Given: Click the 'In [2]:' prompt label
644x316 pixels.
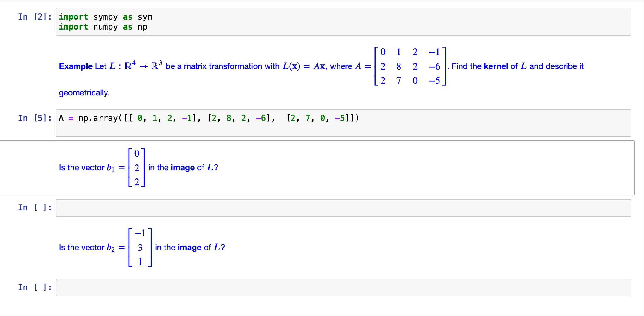Looking at the screenshot, I should (x=34, y=17).
